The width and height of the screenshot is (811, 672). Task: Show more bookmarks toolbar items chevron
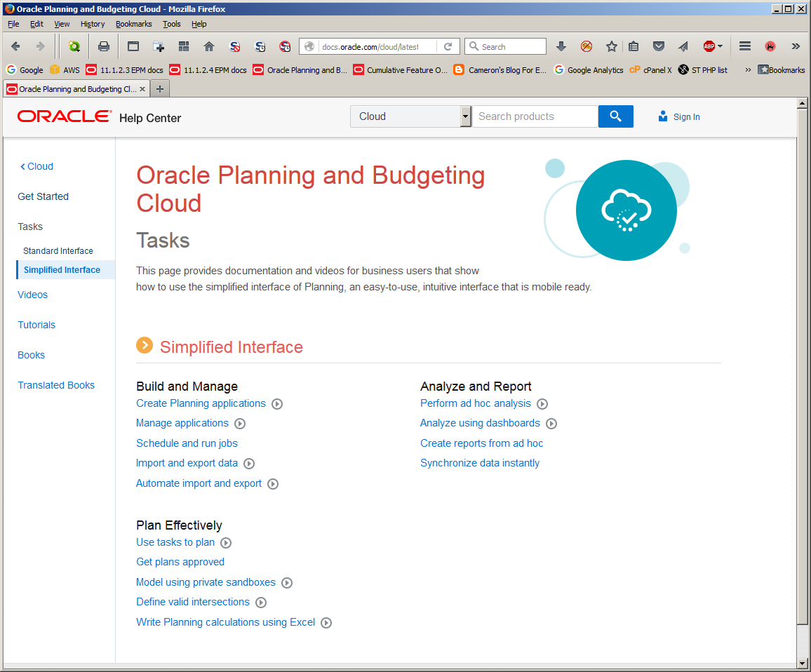pyautogui.click(x=748, y=70)
